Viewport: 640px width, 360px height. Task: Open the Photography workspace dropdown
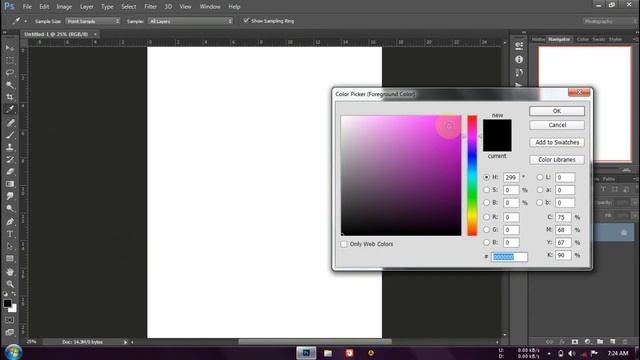point(609,21)
